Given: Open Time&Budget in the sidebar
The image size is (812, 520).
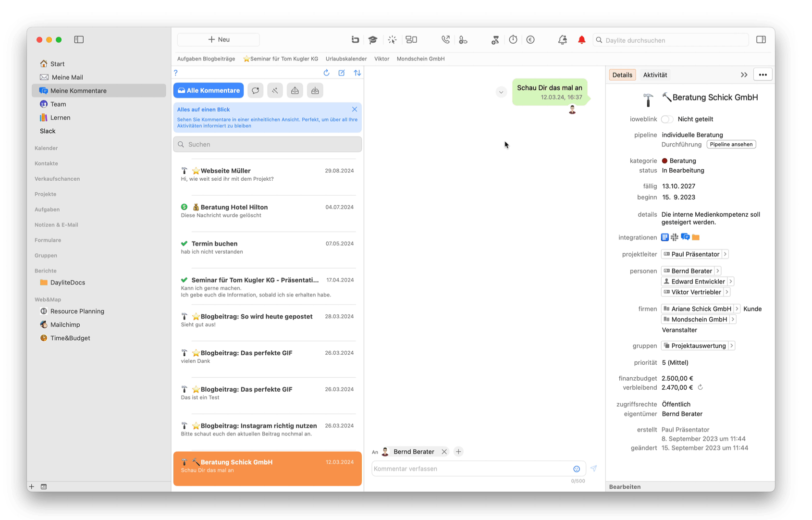Looking at the screenshot, I should (x=98, y=338).
